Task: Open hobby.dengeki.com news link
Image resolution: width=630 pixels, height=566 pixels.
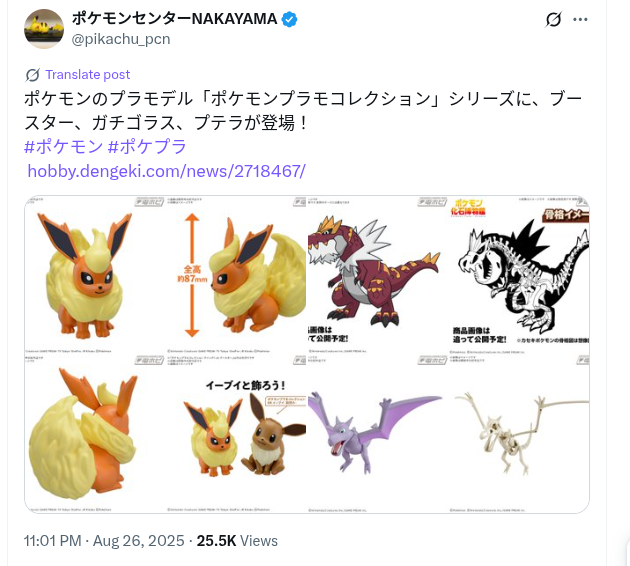Action: pyautogui.click(x=166, y=171)
